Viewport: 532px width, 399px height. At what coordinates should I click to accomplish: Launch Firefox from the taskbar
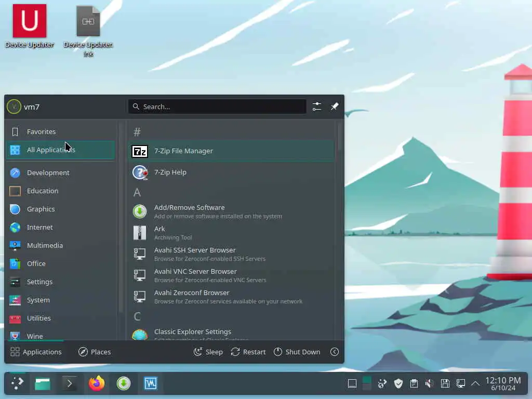(97, 383)
